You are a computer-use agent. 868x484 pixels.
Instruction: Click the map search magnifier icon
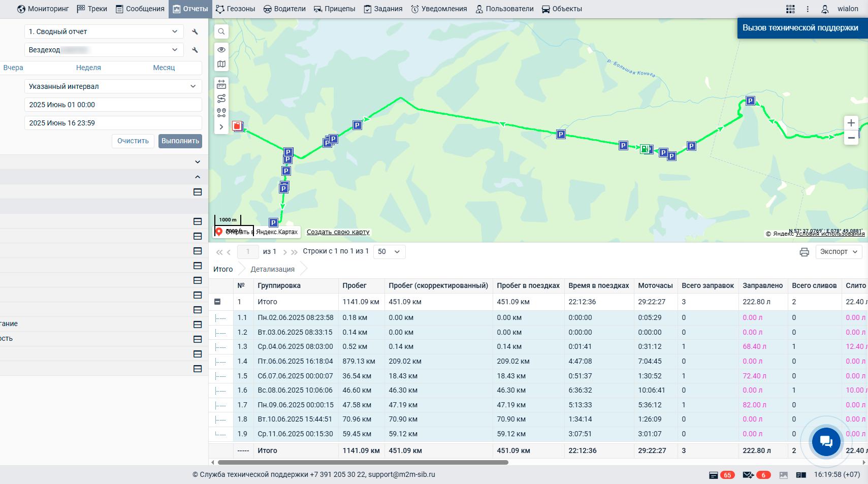pos(221,31)
